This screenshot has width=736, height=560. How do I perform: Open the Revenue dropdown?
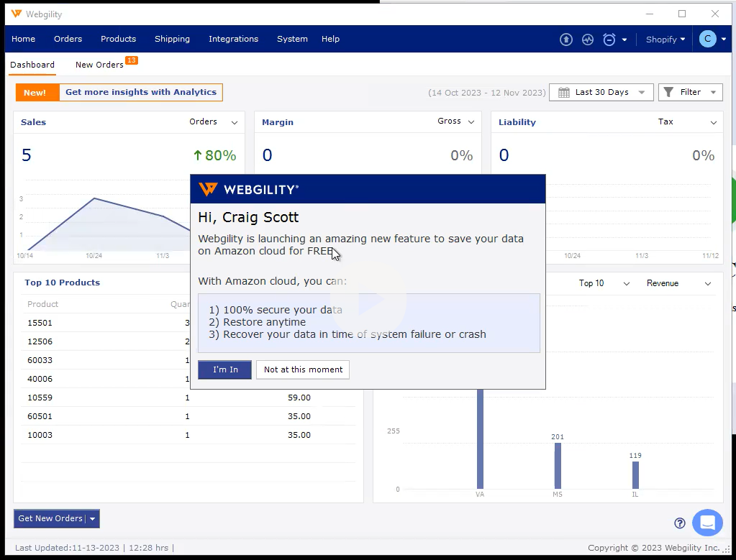coord(678,283)
